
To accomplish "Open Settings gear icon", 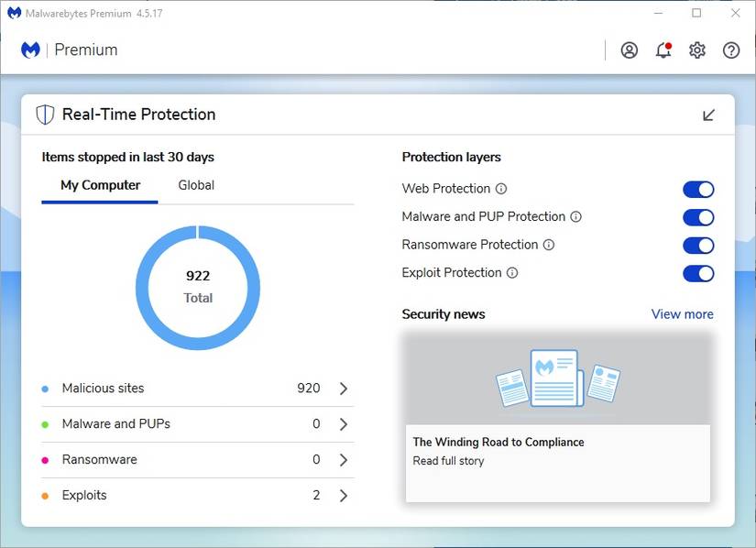I will point(697,50).
